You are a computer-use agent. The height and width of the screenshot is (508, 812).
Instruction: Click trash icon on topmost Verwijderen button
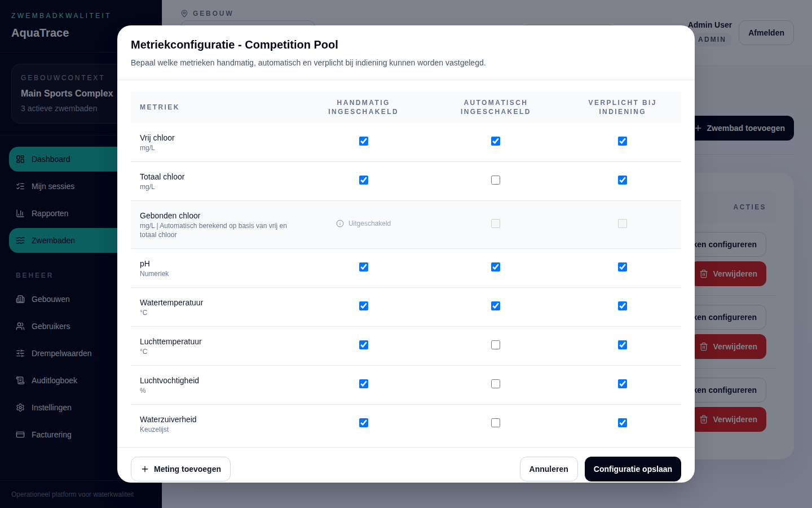coord(704,274)
